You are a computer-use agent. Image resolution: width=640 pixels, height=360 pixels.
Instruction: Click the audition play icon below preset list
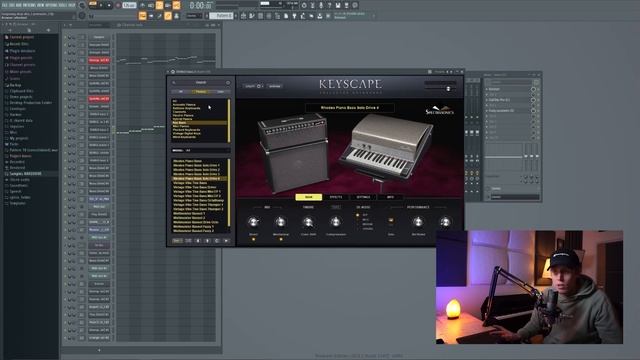226,241
